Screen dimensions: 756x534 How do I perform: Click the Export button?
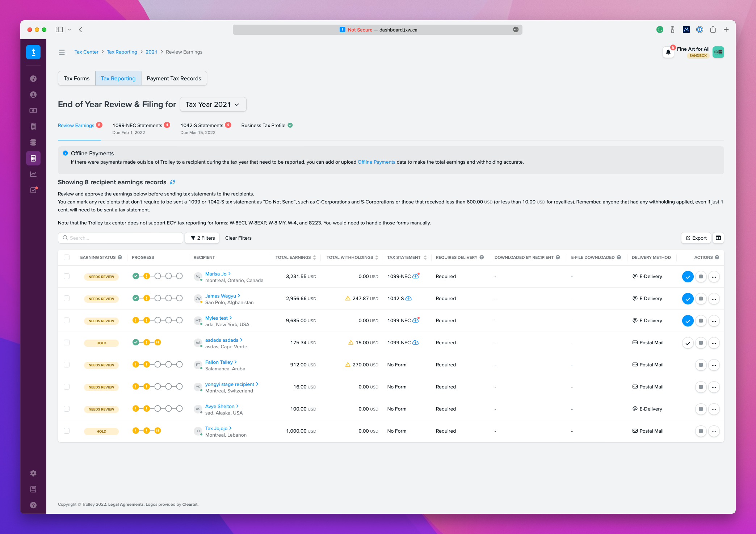pyautogui.click(x=696, y=238)
